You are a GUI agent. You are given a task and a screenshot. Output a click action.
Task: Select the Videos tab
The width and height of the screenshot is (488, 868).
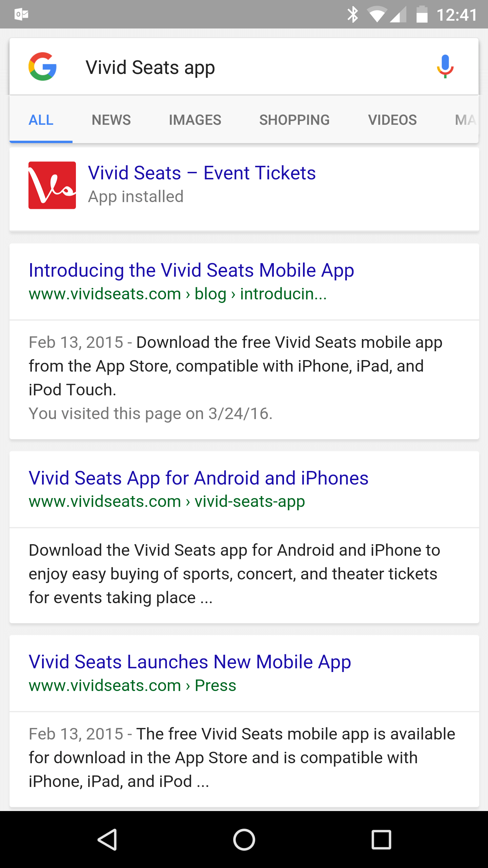392,120
